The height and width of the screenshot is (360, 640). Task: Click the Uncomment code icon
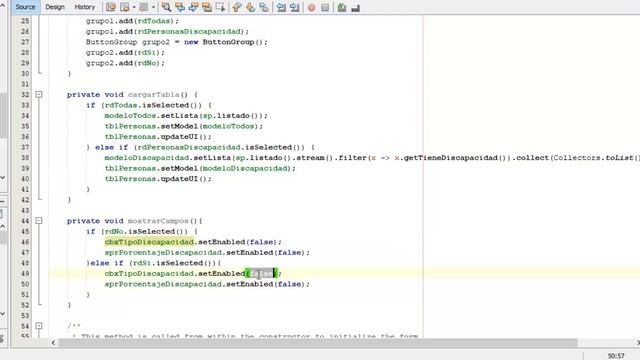(356, 7)
